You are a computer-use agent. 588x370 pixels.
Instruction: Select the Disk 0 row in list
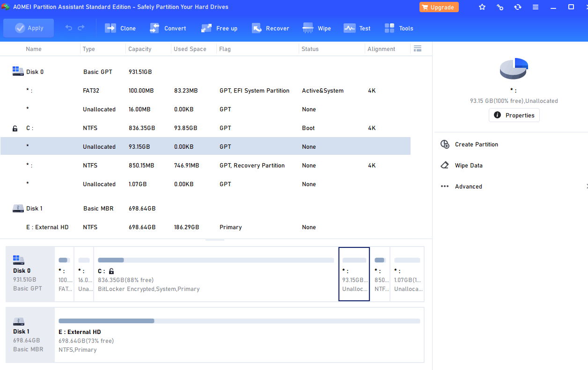click(206, 72)
